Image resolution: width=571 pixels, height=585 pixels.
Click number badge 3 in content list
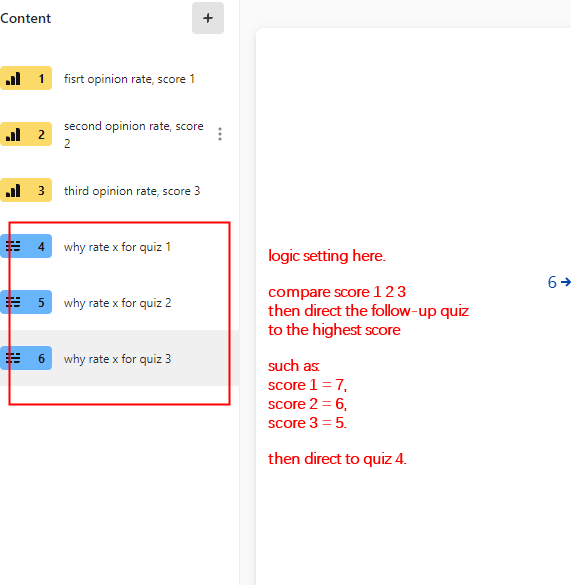pyautogui.click(x=41, y=191)
